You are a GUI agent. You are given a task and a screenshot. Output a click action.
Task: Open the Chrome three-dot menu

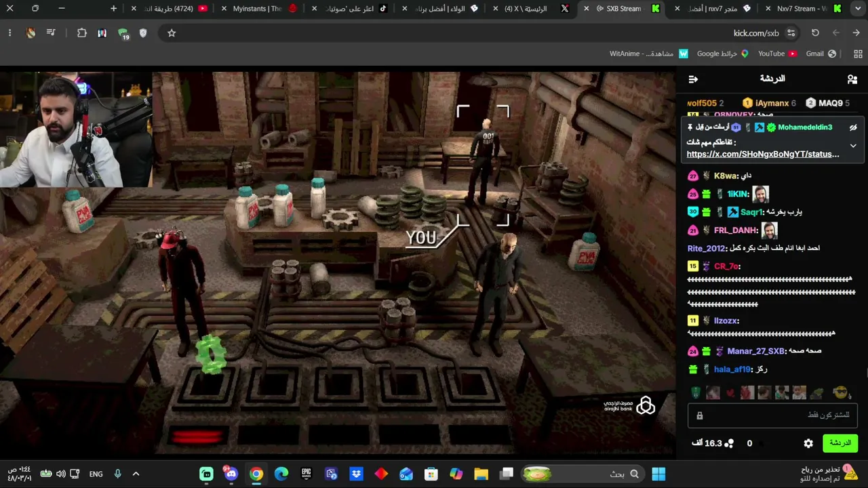click(x=9, y=33)
